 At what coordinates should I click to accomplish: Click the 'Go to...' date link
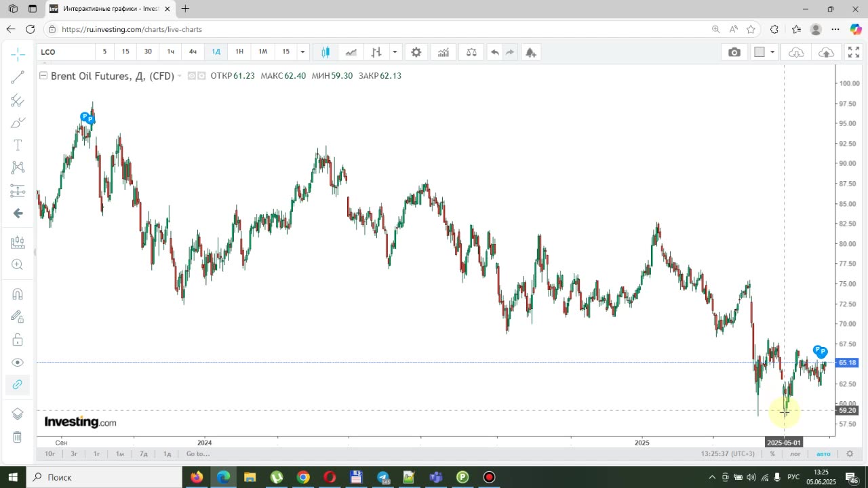coord(198,453)
